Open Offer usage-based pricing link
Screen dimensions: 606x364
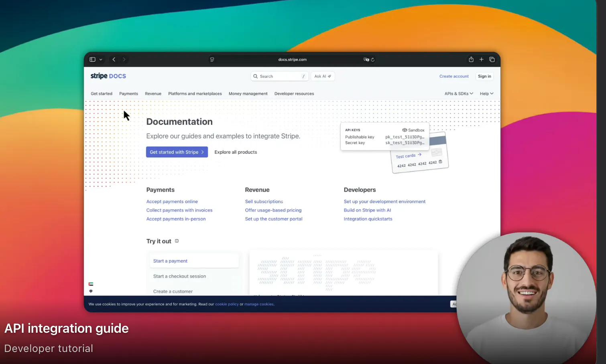273,210
